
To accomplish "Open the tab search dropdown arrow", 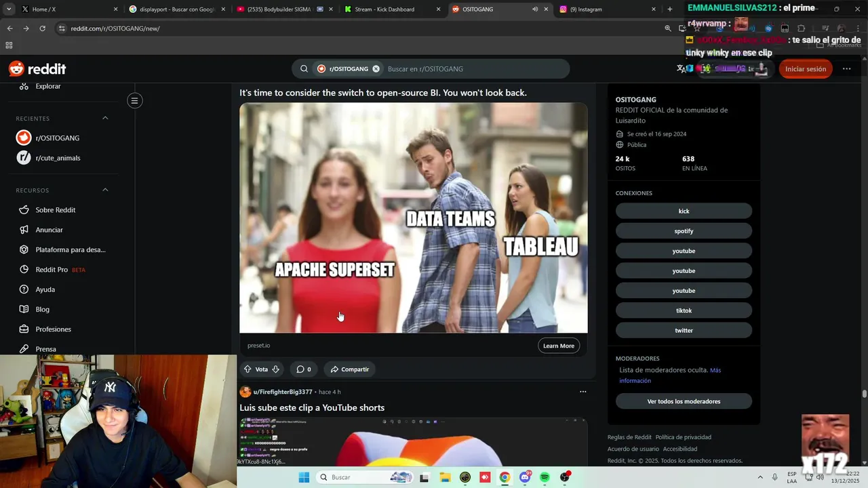I will pyautogui.click(x=8, y=9).
